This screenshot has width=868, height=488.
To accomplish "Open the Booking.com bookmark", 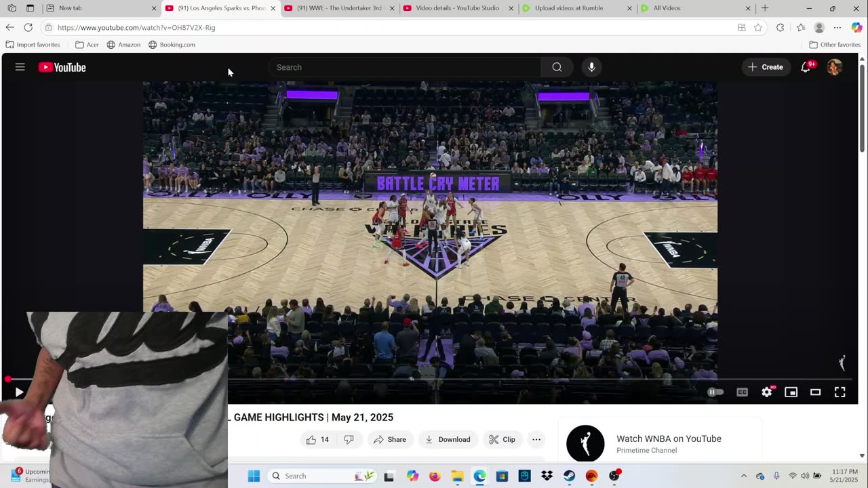I will tap(172, 45).
